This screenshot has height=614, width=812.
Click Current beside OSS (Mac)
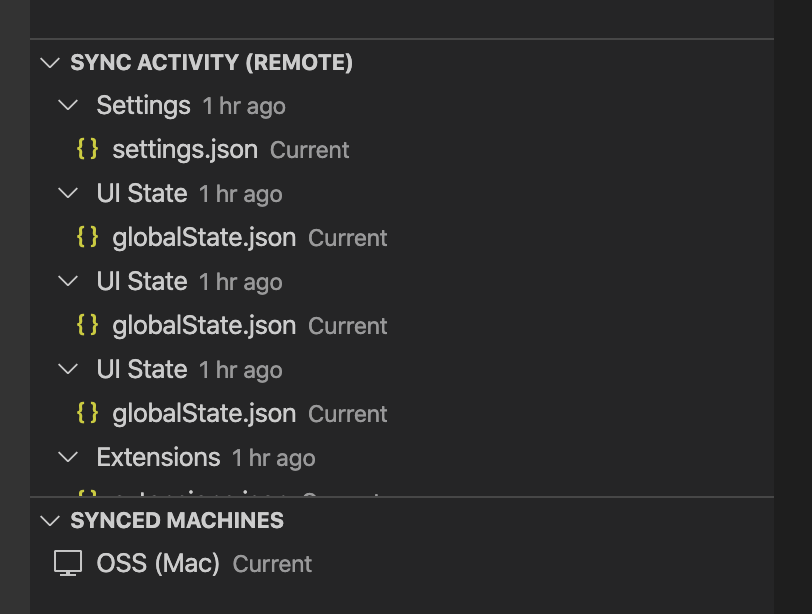coord(271,563)
